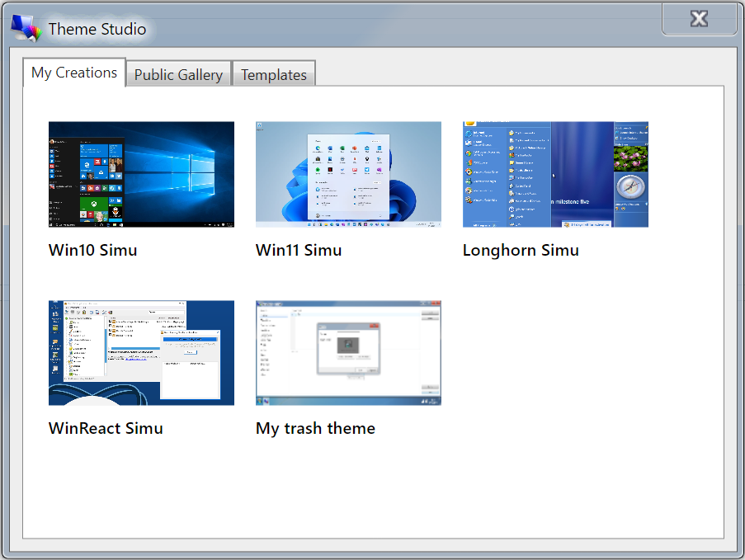Image resolution: width=745 pixels, height=560 pixels.
Task: Launch the WinReact Simu theme preview
Action: click(141, 352)
